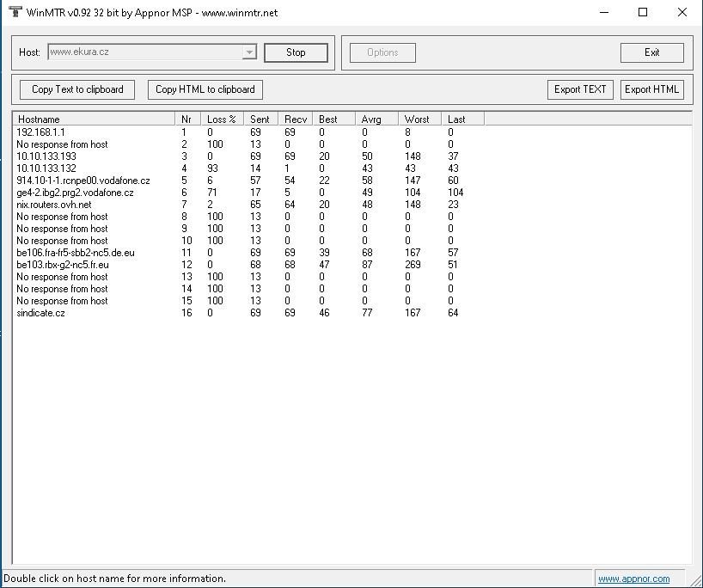Export results as HTML
Viewport: 703px width, 588px height.
coord(651,89)
